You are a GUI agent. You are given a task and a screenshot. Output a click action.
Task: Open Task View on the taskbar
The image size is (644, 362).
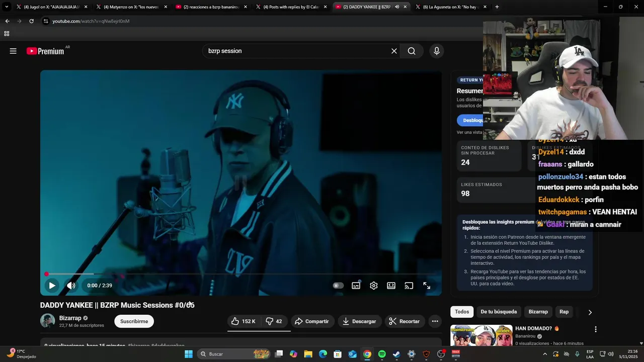(x=279, y=354)
